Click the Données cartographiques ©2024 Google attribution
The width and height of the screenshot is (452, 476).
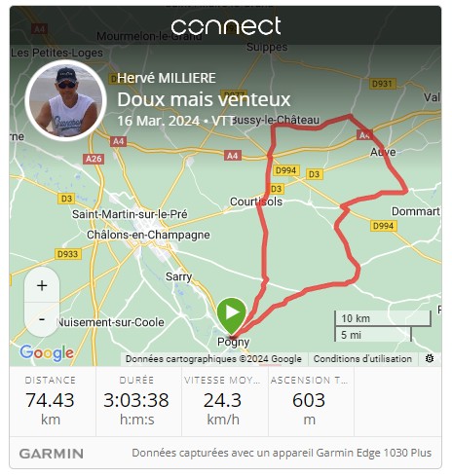[x=213, y=359]
